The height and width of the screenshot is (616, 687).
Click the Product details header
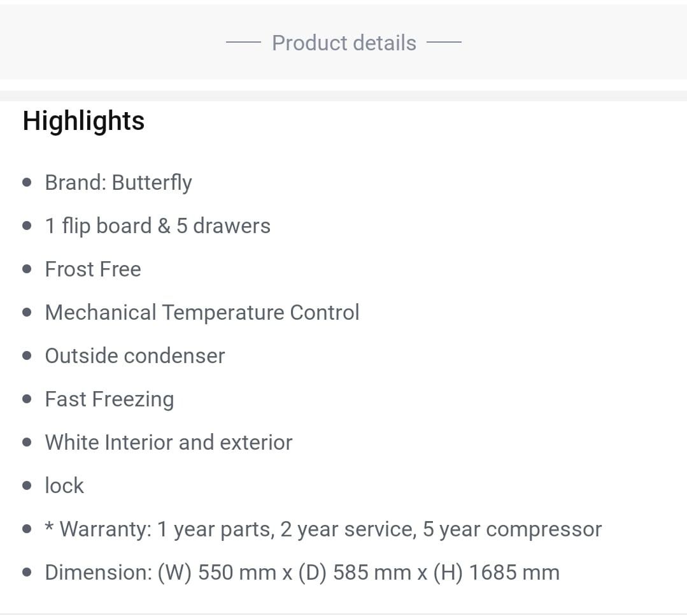344,43
